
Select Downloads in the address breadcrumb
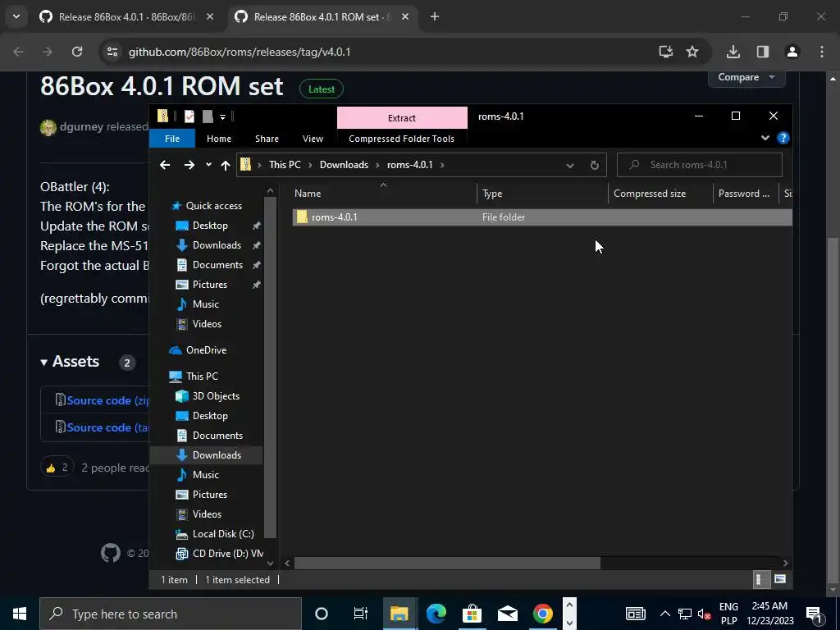click(x=344, y=165)
